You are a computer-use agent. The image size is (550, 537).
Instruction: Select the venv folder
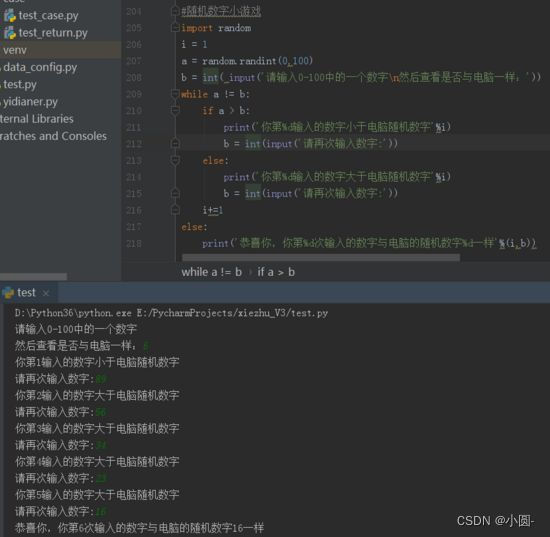(15, 50)
